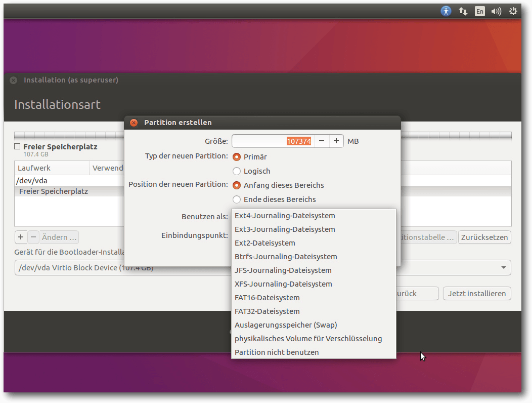
Task: Choose Anfang dieses Bereichs position
Action: pos(237,185)
